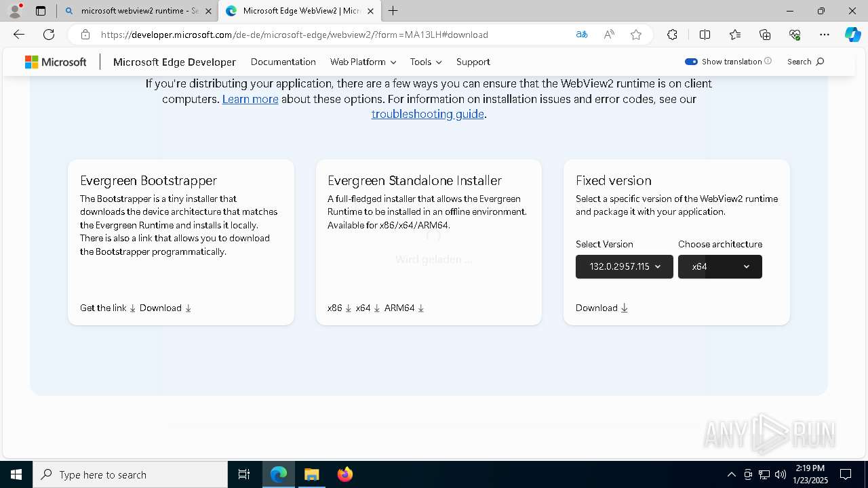This screenshot has height=488, width=868.
Task: View site information lock icon
Action: 85,35
